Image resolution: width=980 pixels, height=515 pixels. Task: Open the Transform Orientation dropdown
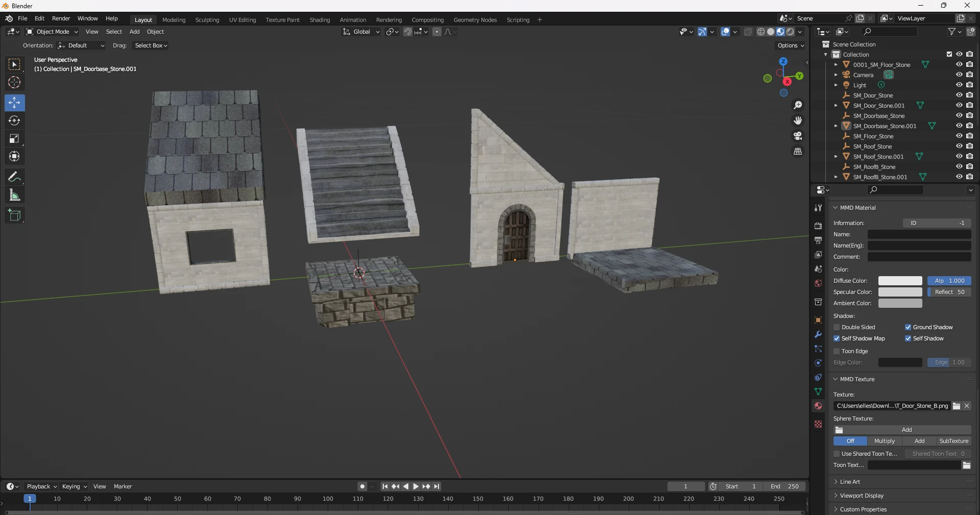(x=361, y=31)
